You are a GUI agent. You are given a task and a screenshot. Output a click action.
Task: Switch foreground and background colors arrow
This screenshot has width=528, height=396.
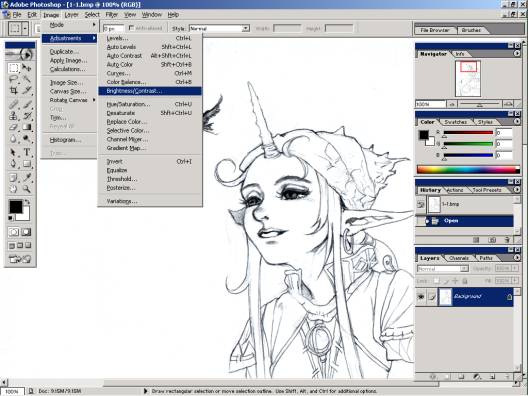tap(27, 202)
